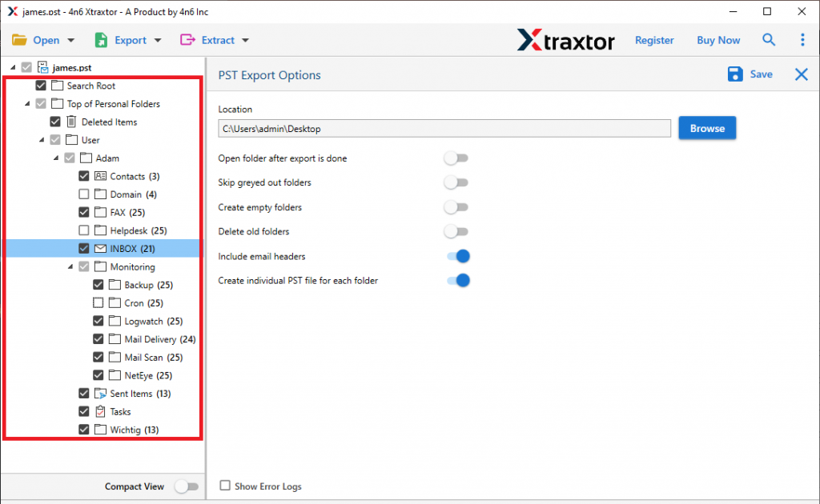This screenshot has height=504, width=820.
Task: Save export settings using the Save icon
Action: (x=735, y=74)
